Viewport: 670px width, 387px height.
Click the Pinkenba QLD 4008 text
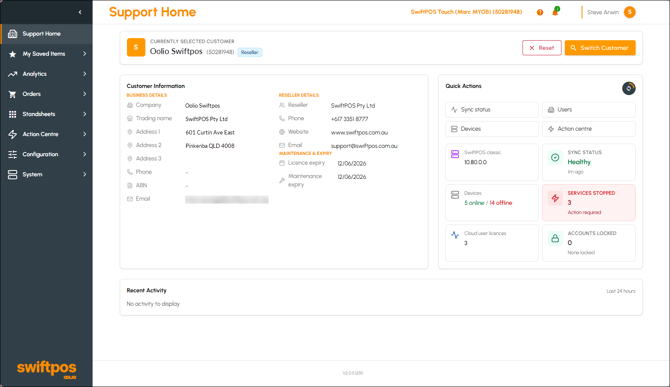click(x=210, y=146)
